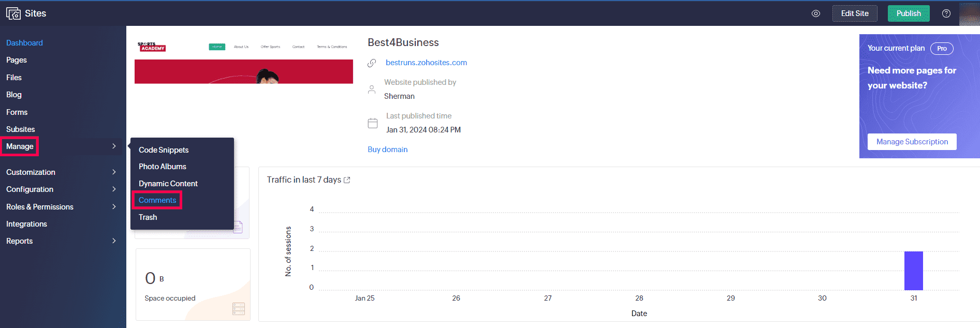
Task: Open the user profile avatar
Action: click(x=969, y=13)
